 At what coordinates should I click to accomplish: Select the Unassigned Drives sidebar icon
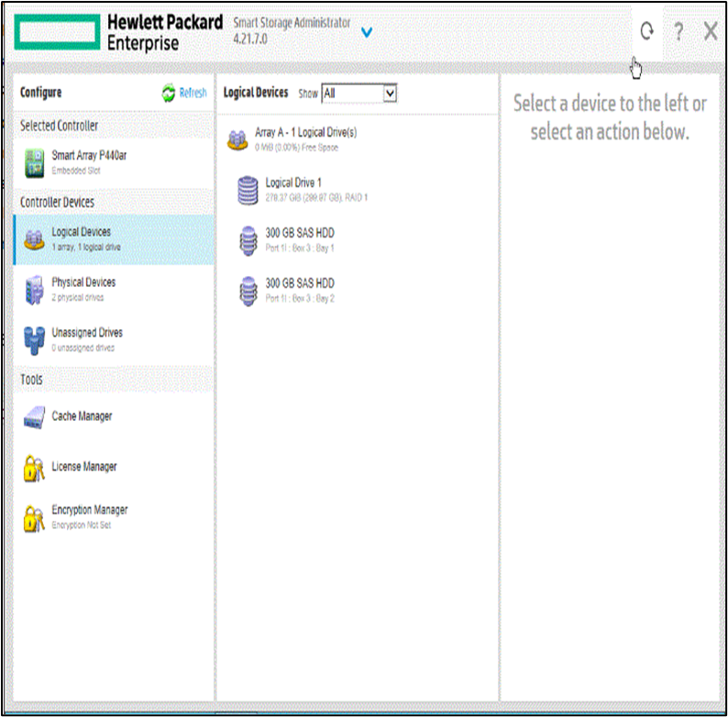34,340
